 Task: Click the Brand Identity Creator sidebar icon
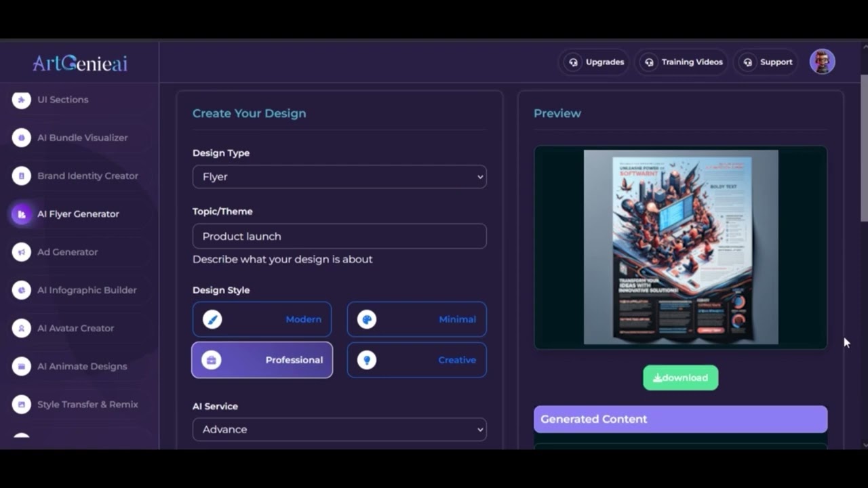(21, 176)
